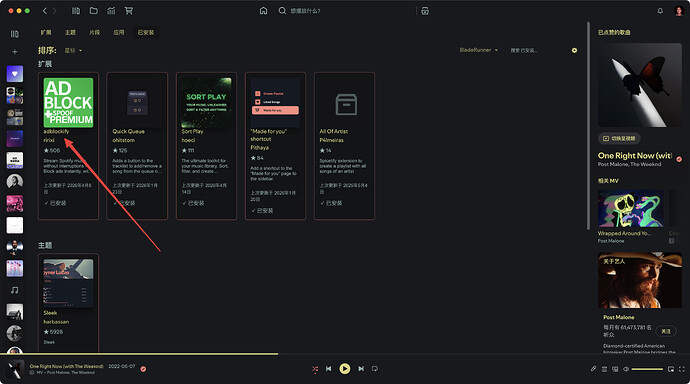Open the Quick Queue extension card

(x=137, y=146)
